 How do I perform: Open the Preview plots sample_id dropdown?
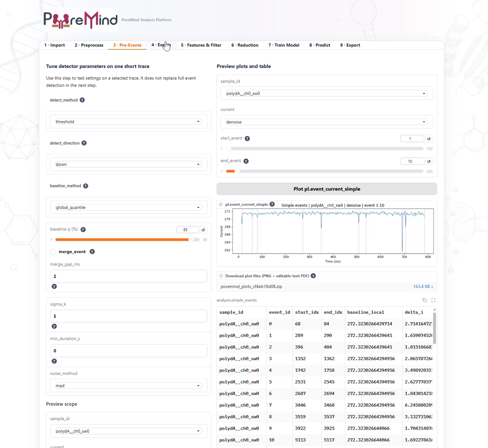(x=326, y=94)
